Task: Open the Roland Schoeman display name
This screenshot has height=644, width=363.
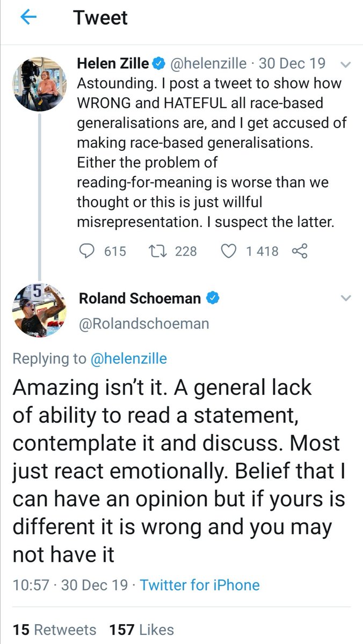Action: click(x=141, y=298)
